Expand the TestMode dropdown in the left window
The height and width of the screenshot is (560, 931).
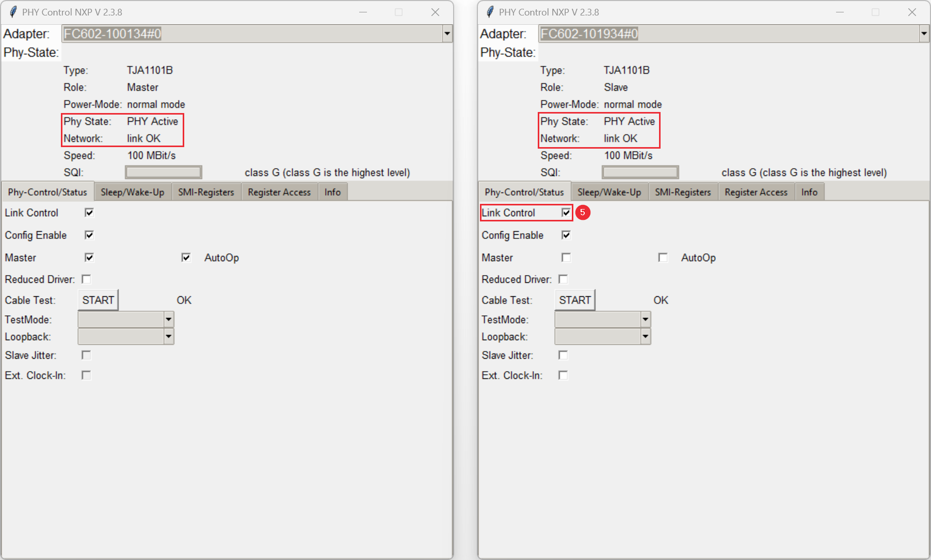pos(169,319)
